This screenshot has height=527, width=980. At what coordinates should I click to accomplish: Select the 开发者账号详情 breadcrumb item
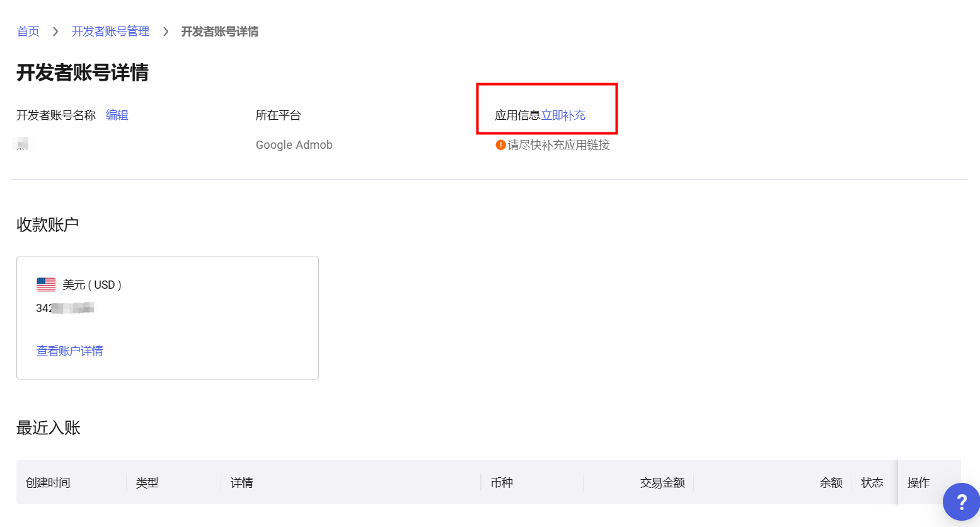pos(219,32)
